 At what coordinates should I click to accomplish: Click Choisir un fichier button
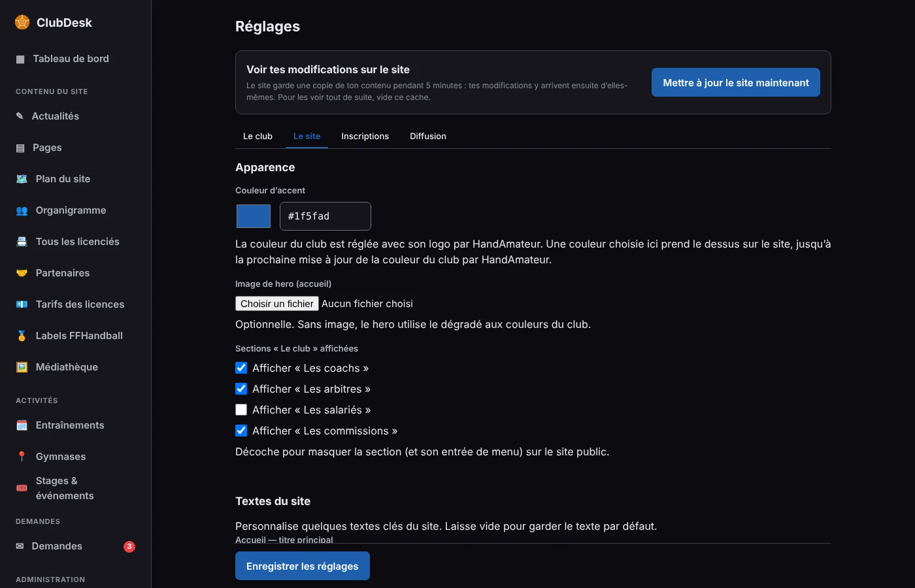(x=277, y=304)
